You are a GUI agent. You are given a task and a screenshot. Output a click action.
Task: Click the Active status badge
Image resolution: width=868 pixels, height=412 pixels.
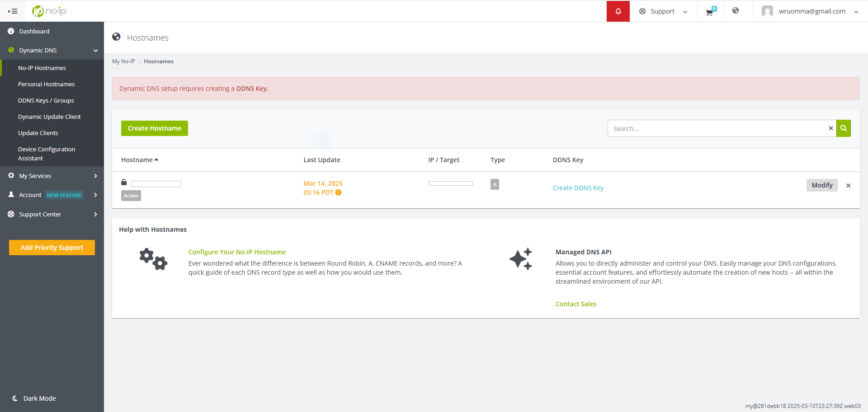pos(131,196)
